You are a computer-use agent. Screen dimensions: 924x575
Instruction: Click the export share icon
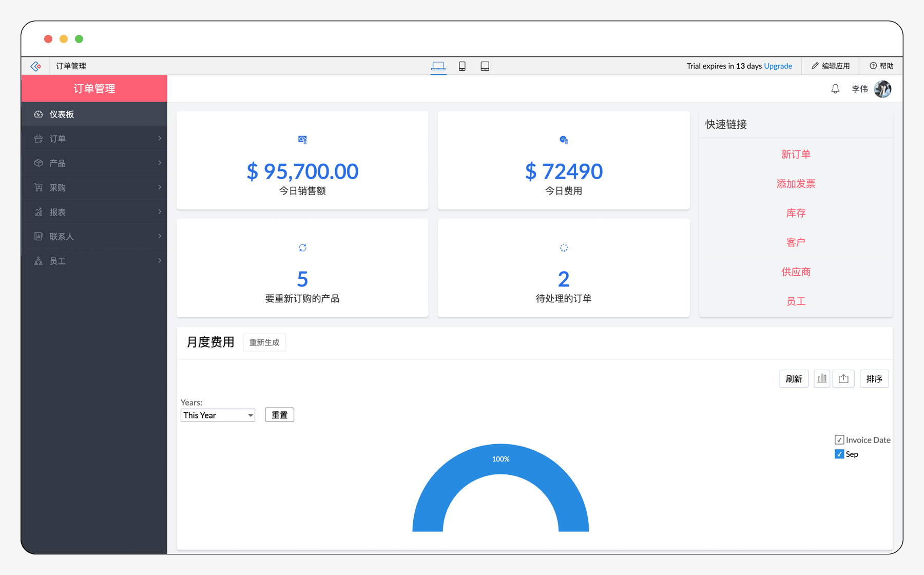(843, 379)
